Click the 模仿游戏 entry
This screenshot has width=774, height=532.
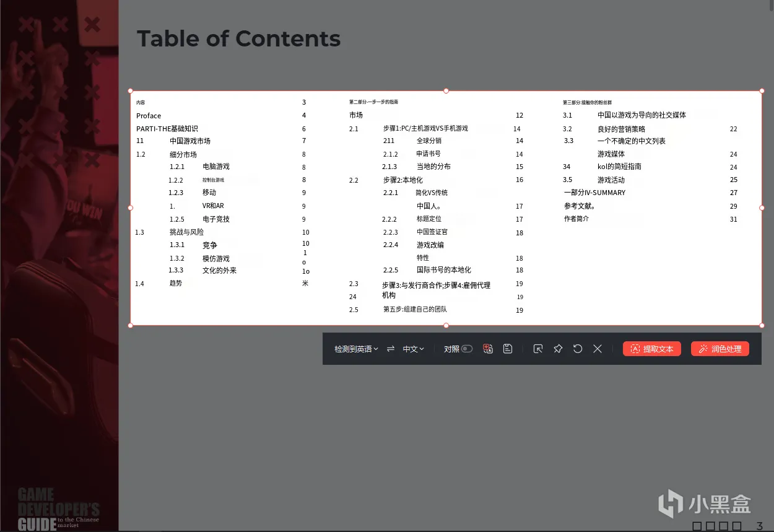[216, 258]
